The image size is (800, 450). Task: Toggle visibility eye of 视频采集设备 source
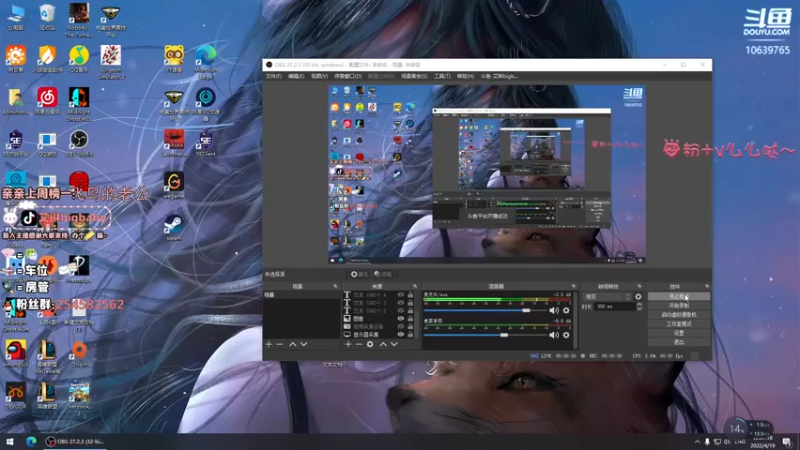401,327
